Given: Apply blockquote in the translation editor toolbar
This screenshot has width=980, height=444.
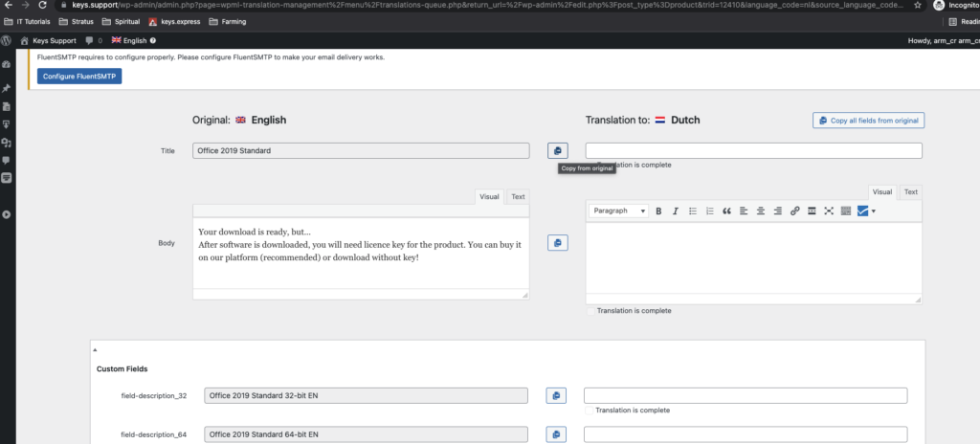Looking at the screenshot, I should pyautogui.click(x=726, y=211).
